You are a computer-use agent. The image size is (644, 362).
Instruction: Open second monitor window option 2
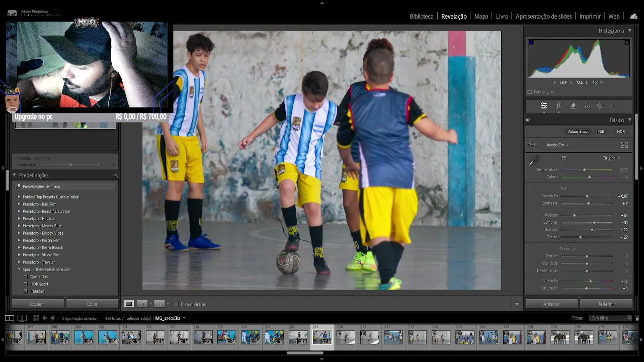point(22,318)
